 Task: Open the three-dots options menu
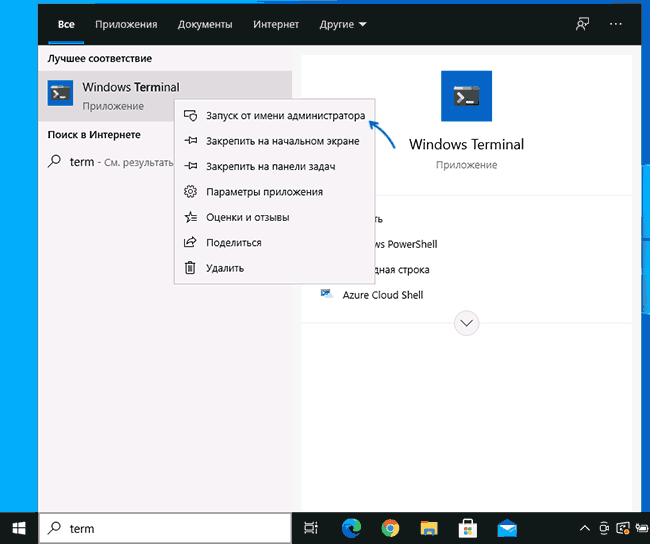(616, 24)
